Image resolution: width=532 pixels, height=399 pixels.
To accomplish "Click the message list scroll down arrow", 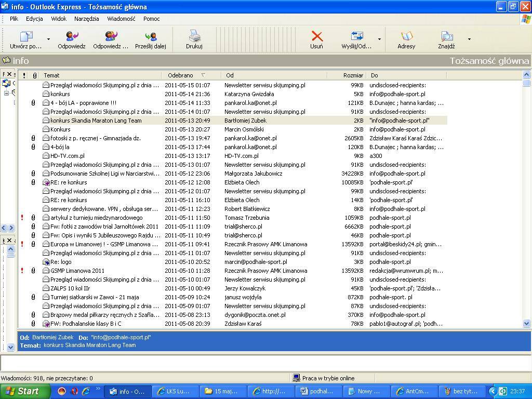I will click(527, 323).
